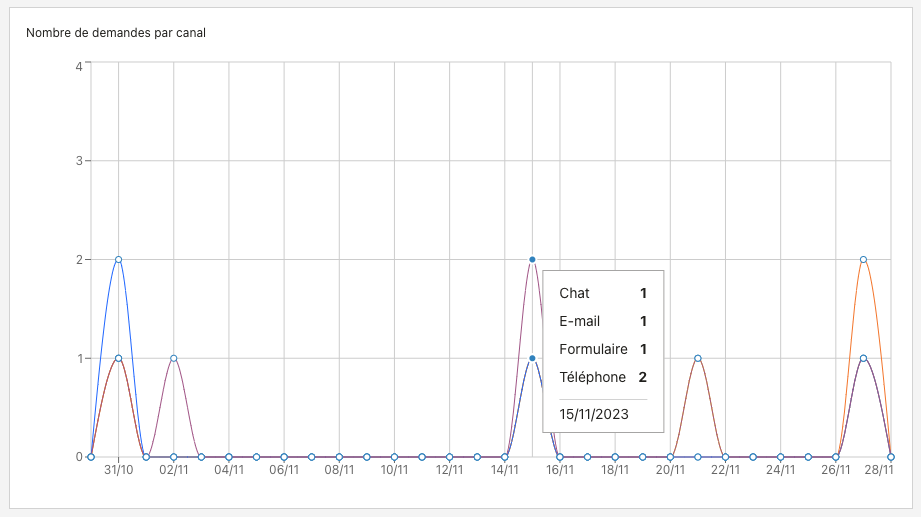This screenshot has width=921, height=517.
Task: Select the zero-value point at 10/11
Action: [395, 457]
